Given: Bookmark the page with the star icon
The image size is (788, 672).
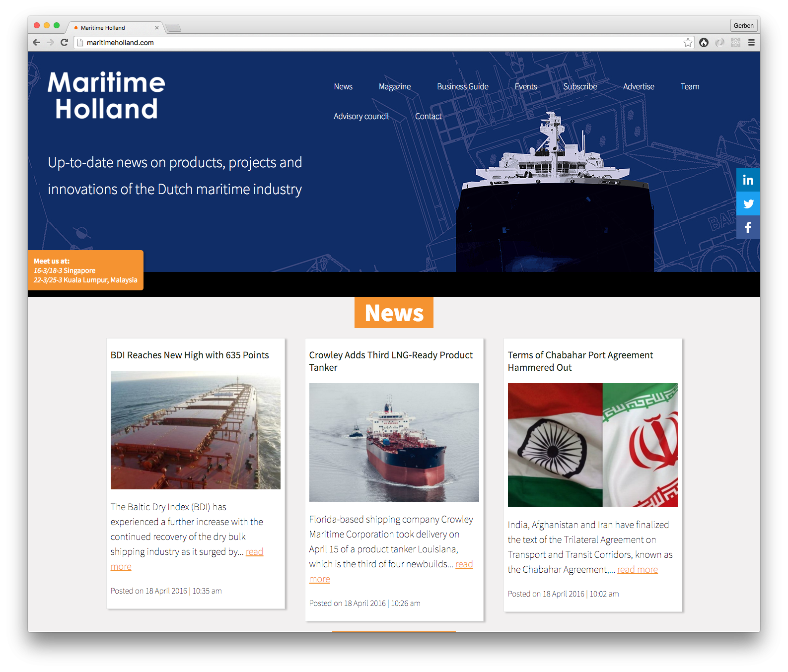Looking at the screenshot, I should (688, 43).
